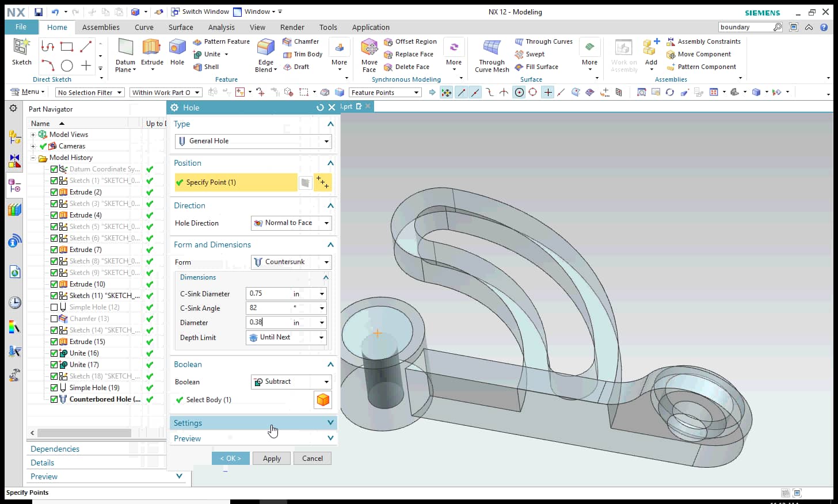Click the Apply button
Screen dimensions: 838x504
272,459
